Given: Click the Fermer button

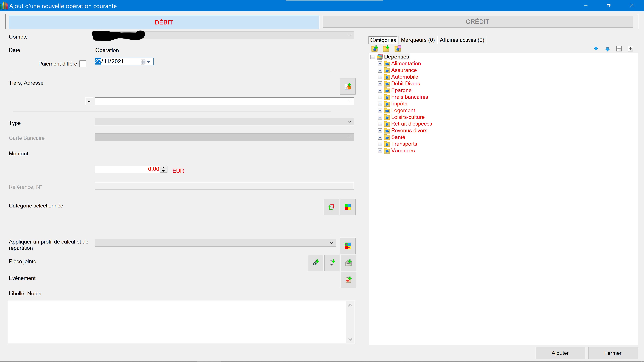Looking at the screenshot, I should [x=613, y=353].
